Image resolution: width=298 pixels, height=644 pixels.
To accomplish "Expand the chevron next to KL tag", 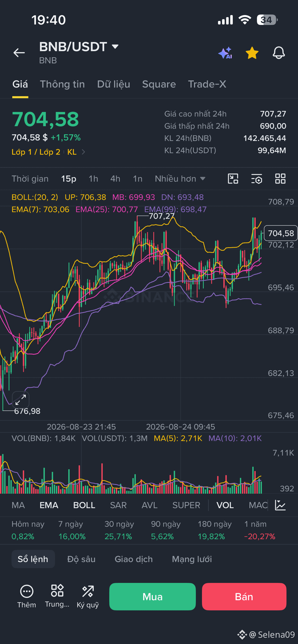I will pyautogui.click(x=83, y=152).
